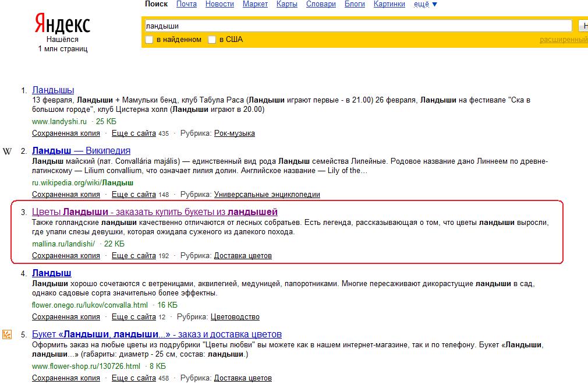Click the Wikipedia W icon beside result 2
588x391 pixels.
click(7, 152)
